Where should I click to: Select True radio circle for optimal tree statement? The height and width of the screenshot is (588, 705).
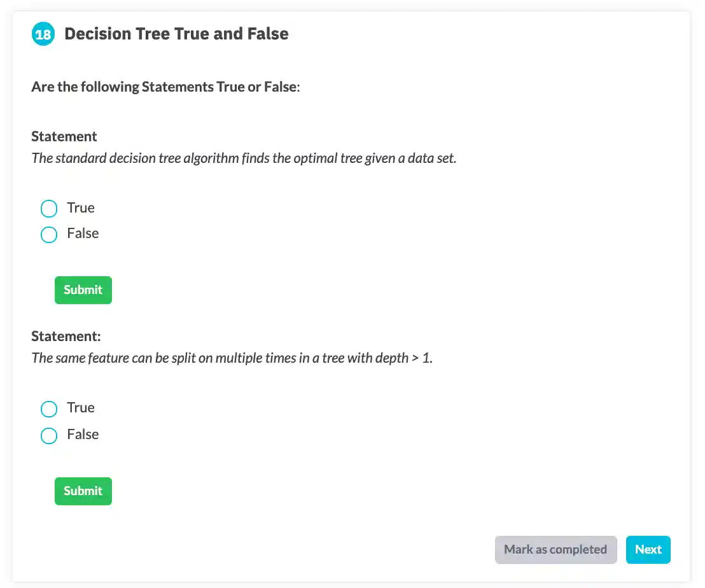(49, 209)
